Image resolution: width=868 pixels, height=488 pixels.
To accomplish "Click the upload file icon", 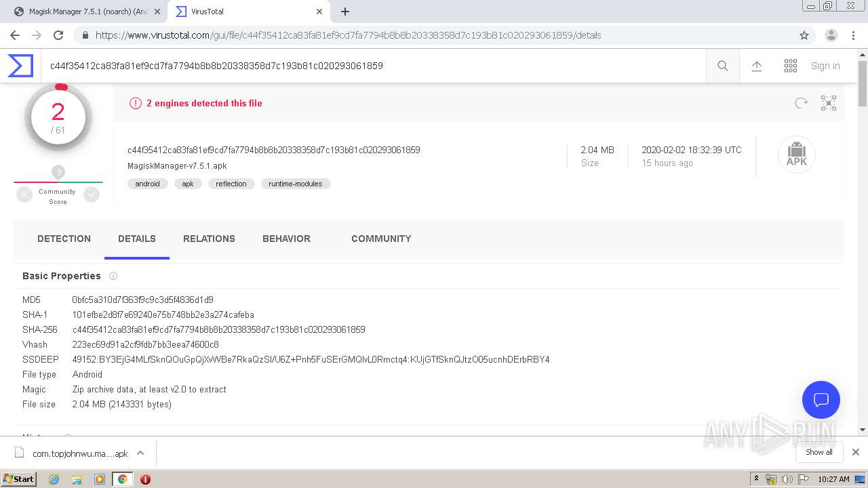I will point(757,66).
